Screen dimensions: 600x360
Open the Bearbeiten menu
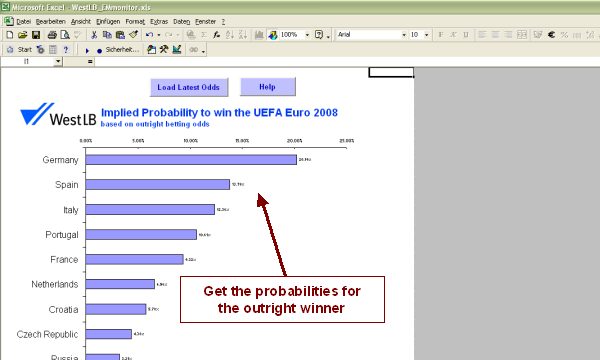tap(51, 21)
